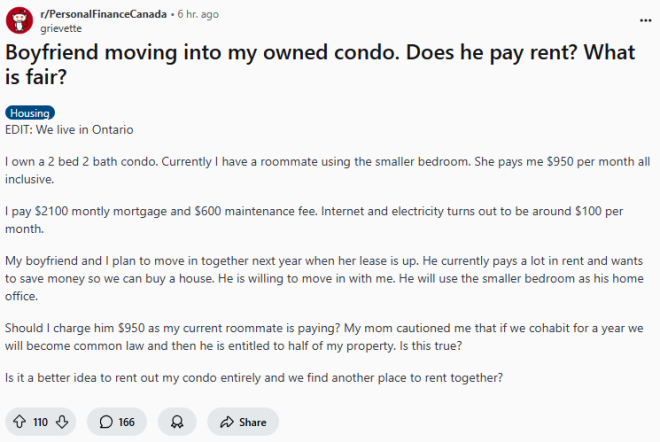Go to r/PersonalFinanceCanada subreddit
The height and width of the screenshot is (442, 660).
(104, 14)
